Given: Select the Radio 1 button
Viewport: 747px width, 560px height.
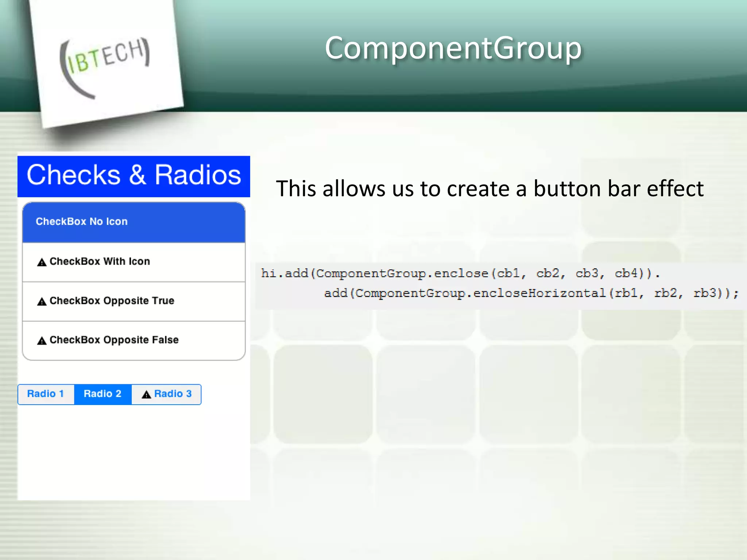Looking at the screenshot, I should (x=46, y=394).
